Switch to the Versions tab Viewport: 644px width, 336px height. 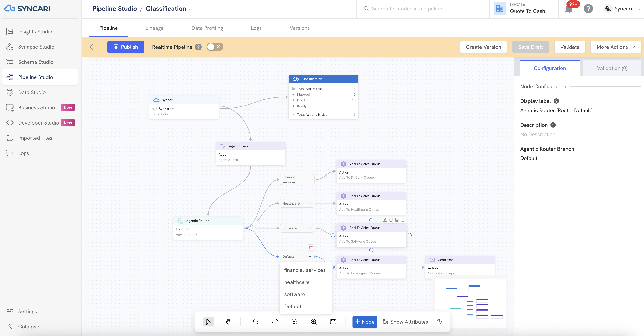coord(300,28)
